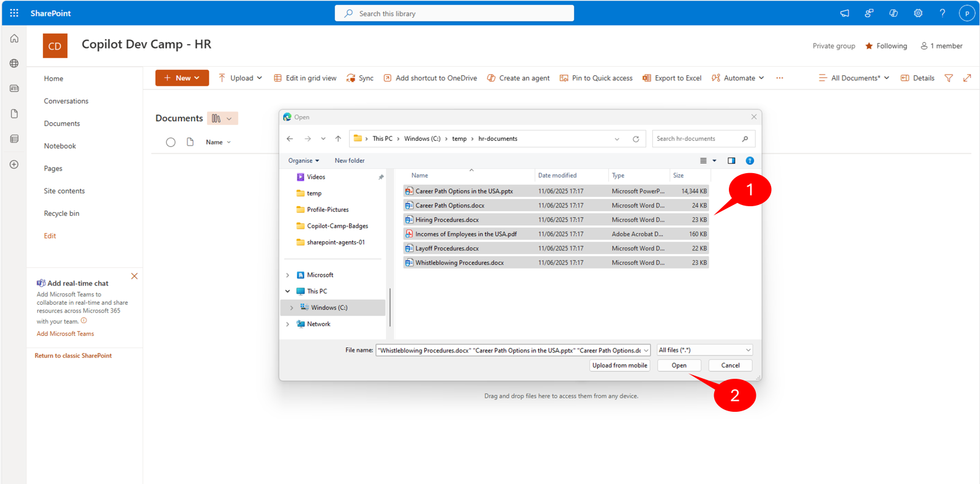Open the globe My sites icon

[x=14, y=63]
